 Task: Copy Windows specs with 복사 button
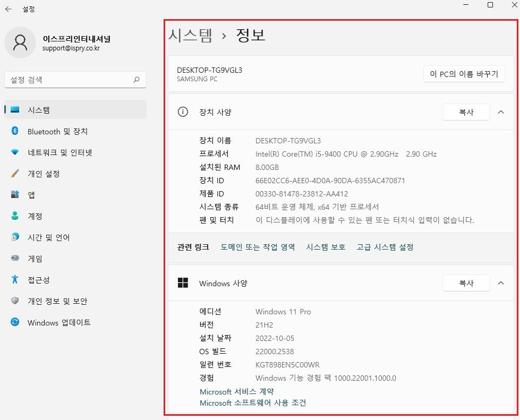[x=466, y=283]
